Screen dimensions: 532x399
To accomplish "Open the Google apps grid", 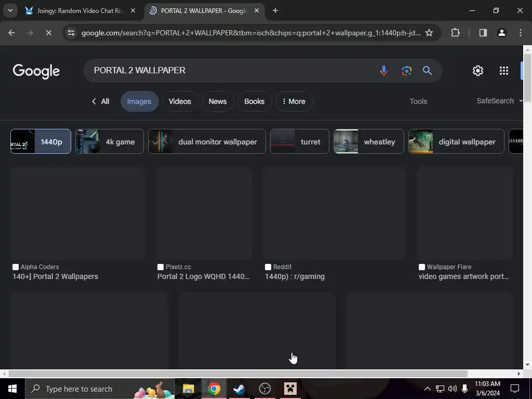I will tap(504, 71).
